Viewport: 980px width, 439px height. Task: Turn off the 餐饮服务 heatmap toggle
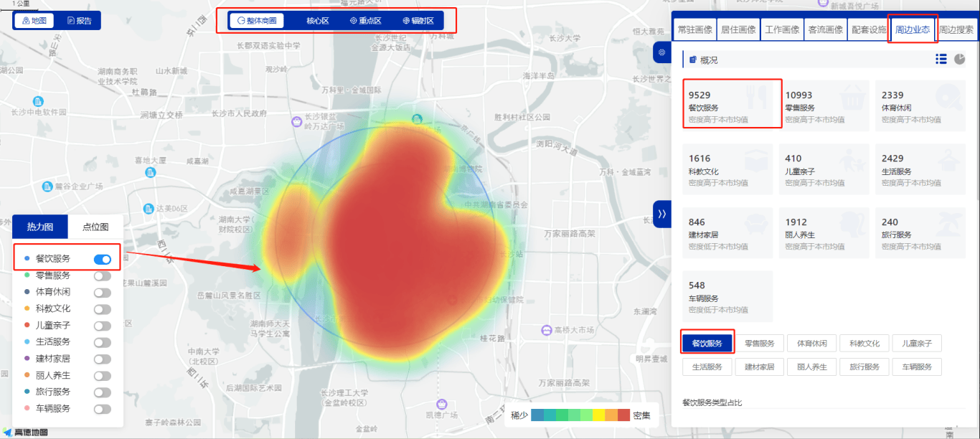(x=102, y=259)
